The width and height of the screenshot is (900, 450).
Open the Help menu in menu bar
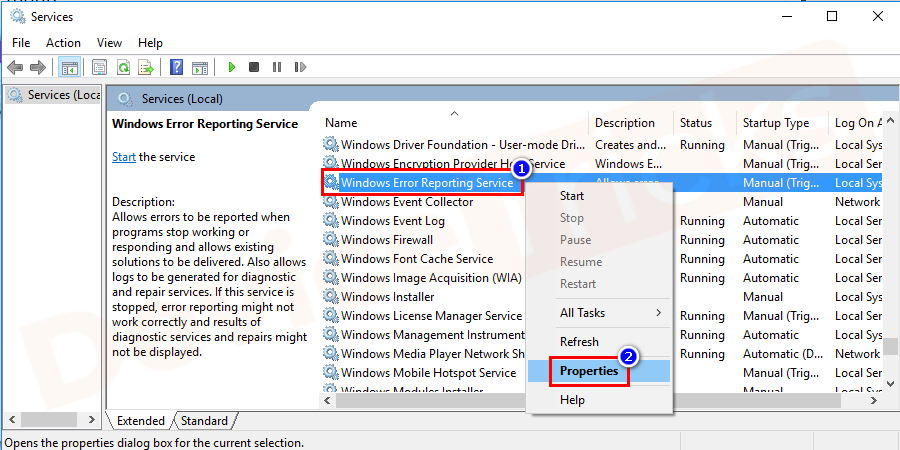tap(150, 43)
